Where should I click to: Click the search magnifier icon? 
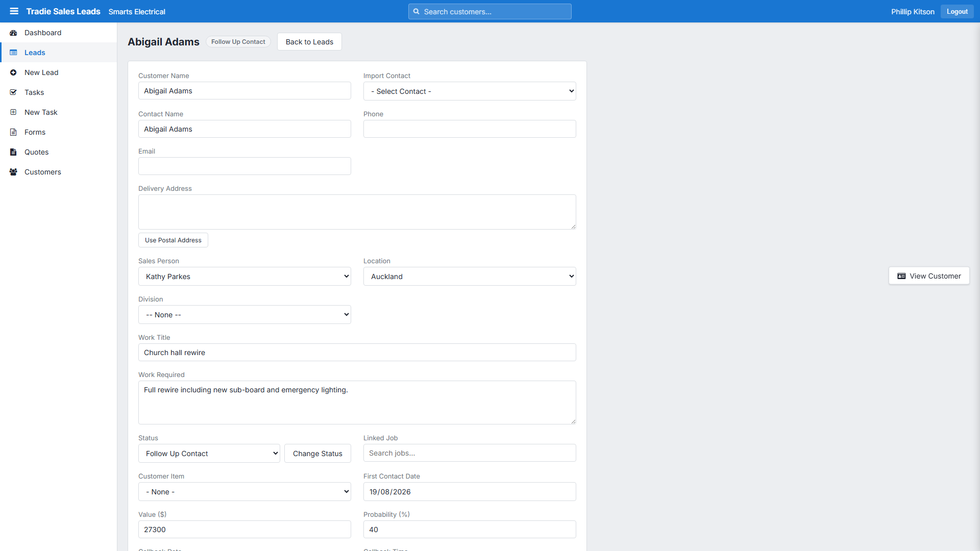(416, 12)
